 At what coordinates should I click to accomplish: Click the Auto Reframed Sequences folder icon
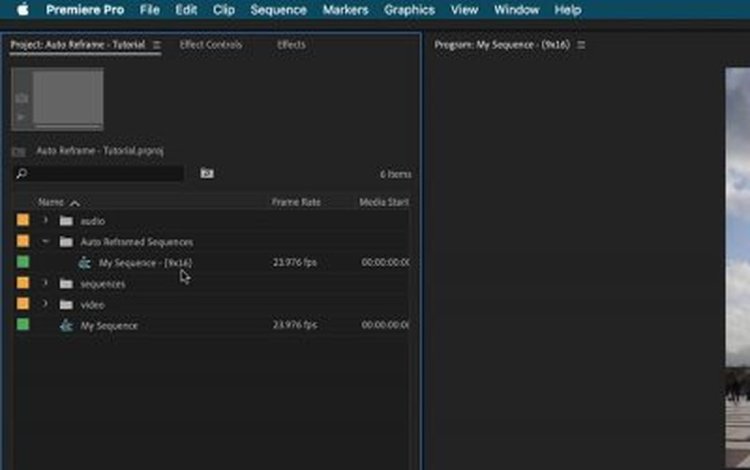(66, 242)
